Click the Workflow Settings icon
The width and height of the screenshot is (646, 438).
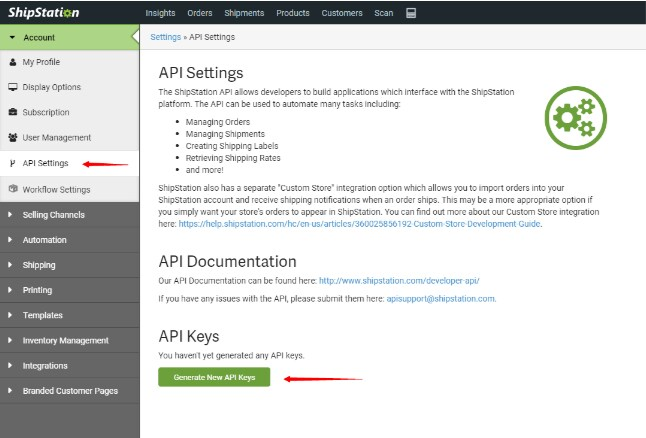tap(13, 189)
